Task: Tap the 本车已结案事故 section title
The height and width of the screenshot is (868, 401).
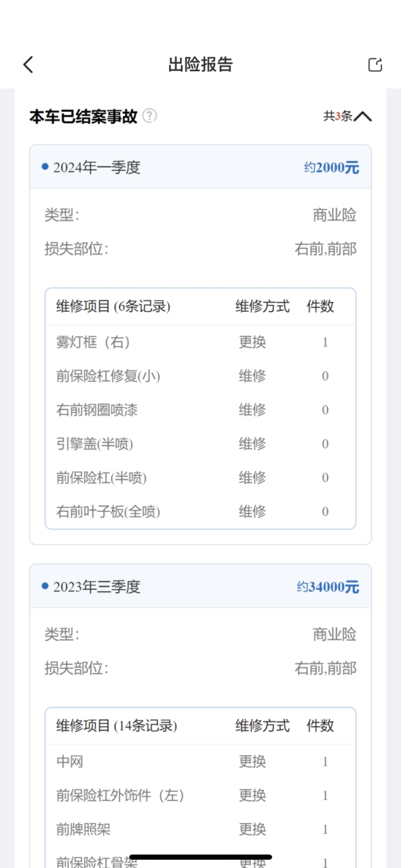Action: (83, 116)
